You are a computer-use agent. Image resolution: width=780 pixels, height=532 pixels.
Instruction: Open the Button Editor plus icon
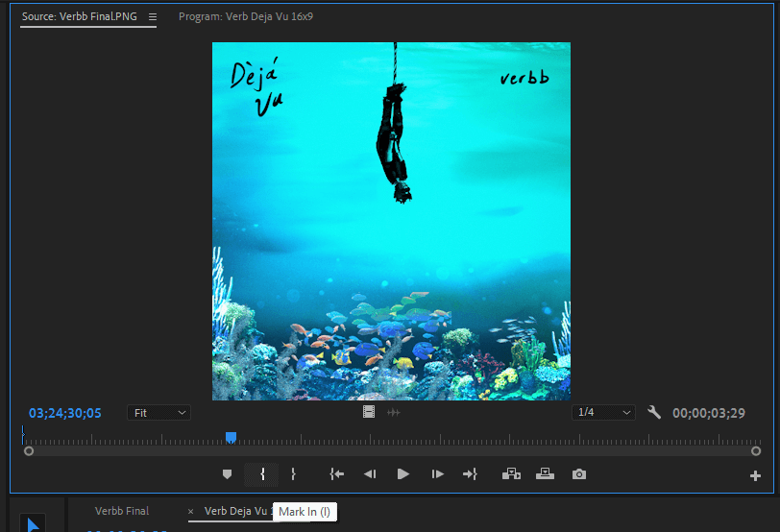click(x=755, y=475)
